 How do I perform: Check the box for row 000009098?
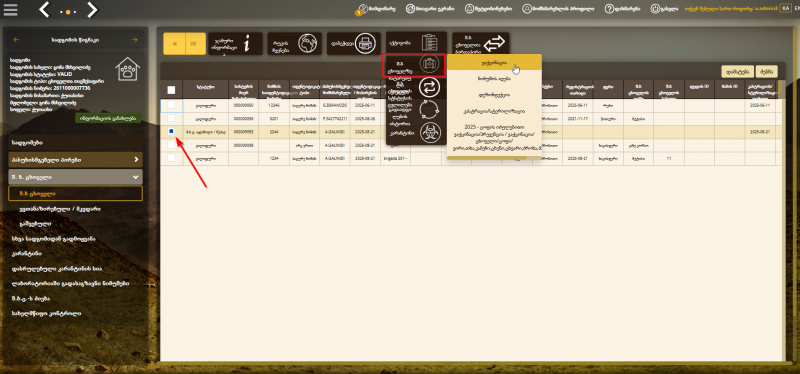point(171,145)
